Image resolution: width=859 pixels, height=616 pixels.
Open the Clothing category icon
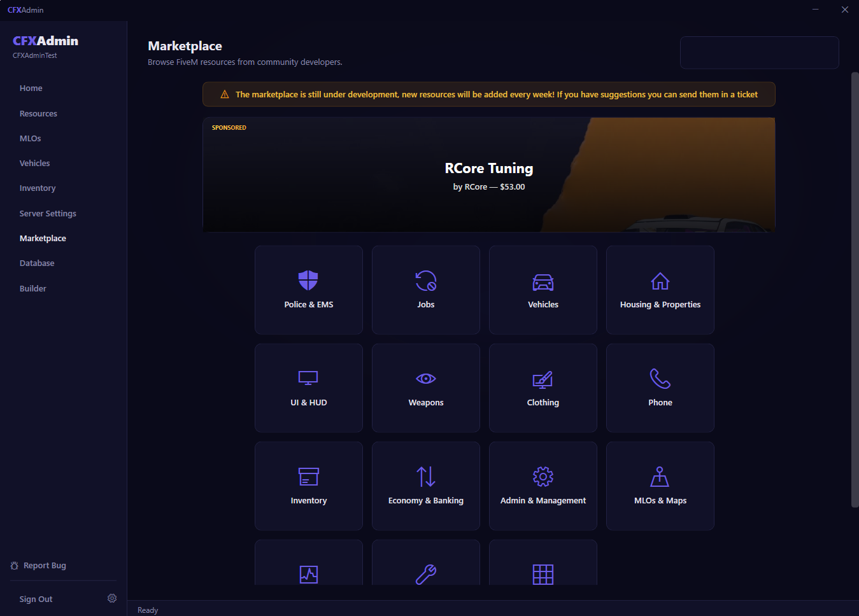click(543, 379)
